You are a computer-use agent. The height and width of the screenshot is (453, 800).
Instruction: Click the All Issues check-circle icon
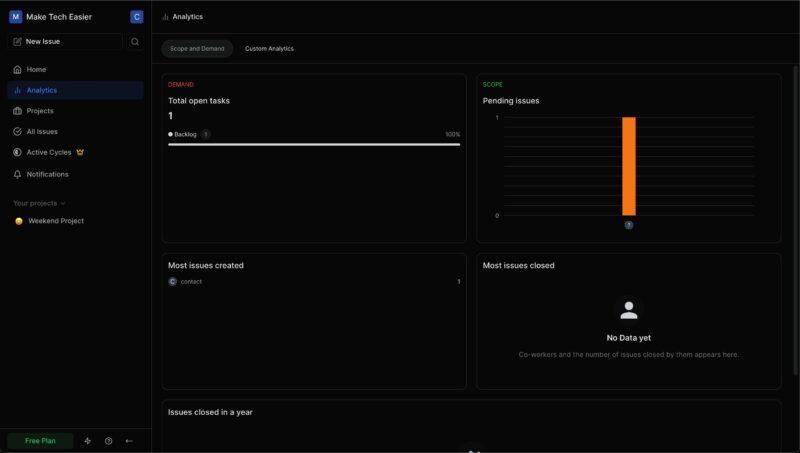pos(17,132)
